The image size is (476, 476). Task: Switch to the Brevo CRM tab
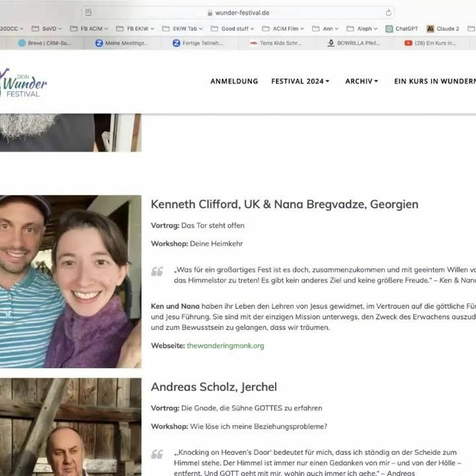coord(45,43)
